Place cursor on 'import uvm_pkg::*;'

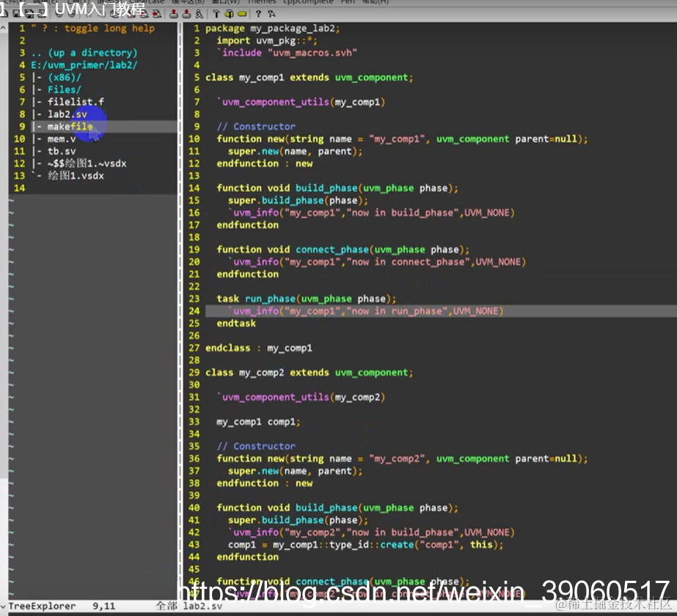(x=267, y=40)
